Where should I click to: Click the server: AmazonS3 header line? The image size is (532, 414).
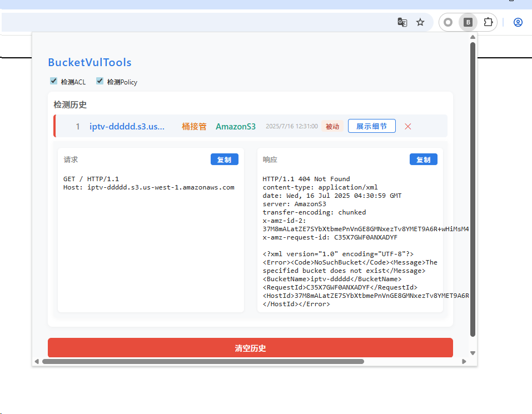tap(294, 204)
